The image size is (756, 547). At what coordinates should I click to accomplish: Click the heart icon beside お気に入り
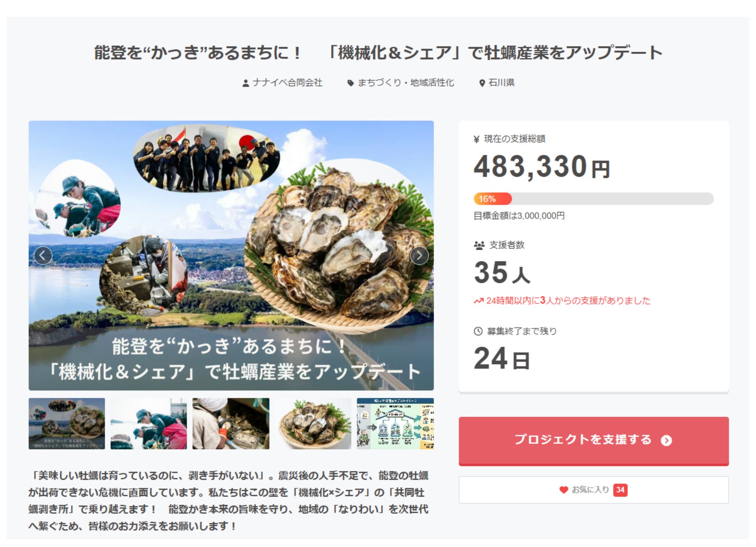click(x=564, y=490)
